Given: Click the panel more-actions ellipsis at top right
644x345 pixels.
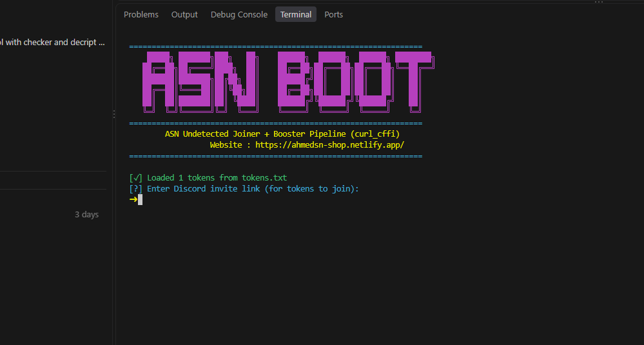Looking at the screenshot, I should (x=599, y=2).
